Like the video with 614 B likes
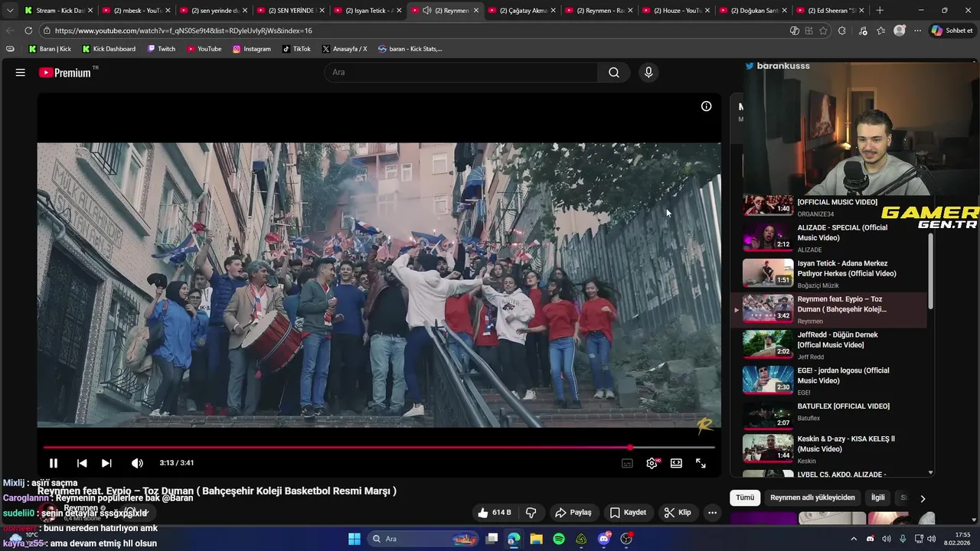Viewport: 980px width, 551px height. 494,513
